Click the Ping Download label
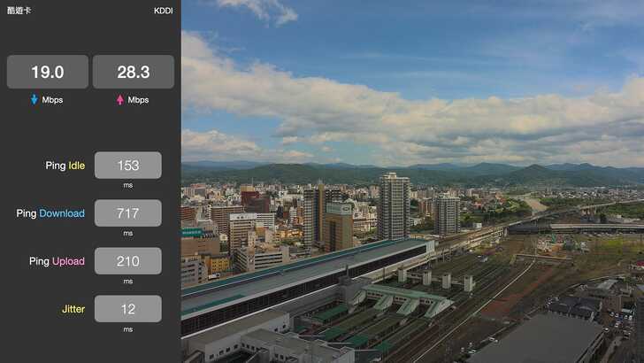Screen dimensions: 644x363 click(50, 213)
